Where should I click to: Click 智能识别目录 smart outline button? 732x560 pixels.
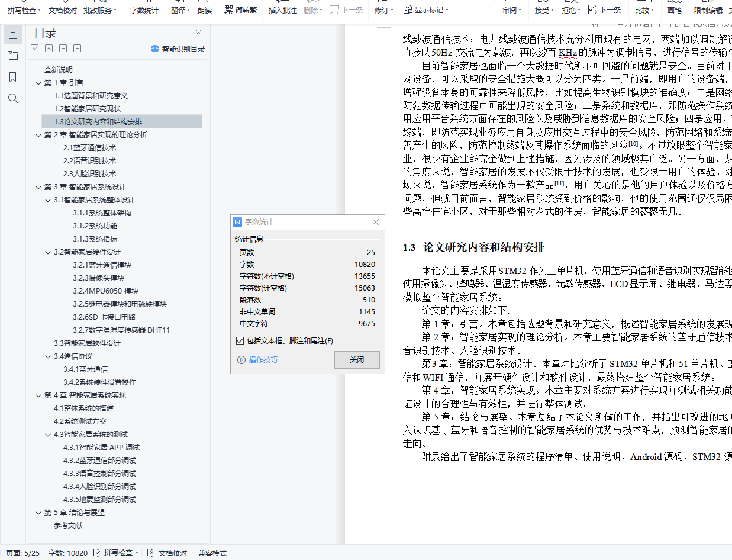tap(178, 49)
